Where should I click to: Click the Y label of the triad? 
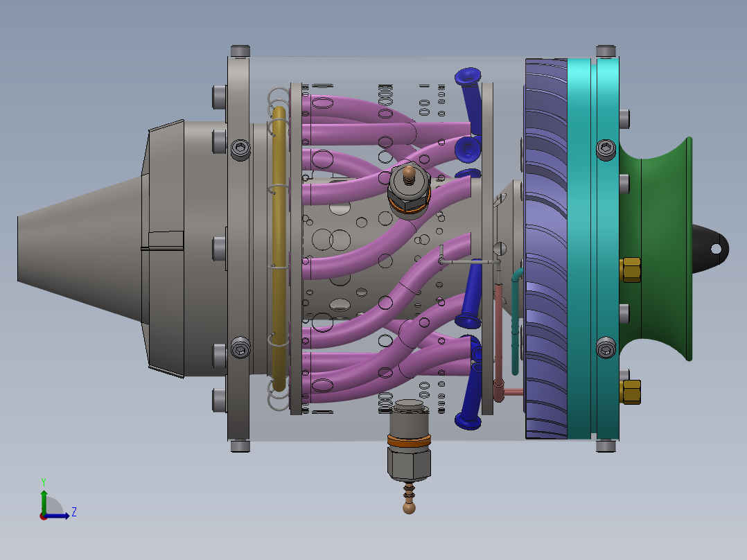pyautogui.click(x=44, y=482)
